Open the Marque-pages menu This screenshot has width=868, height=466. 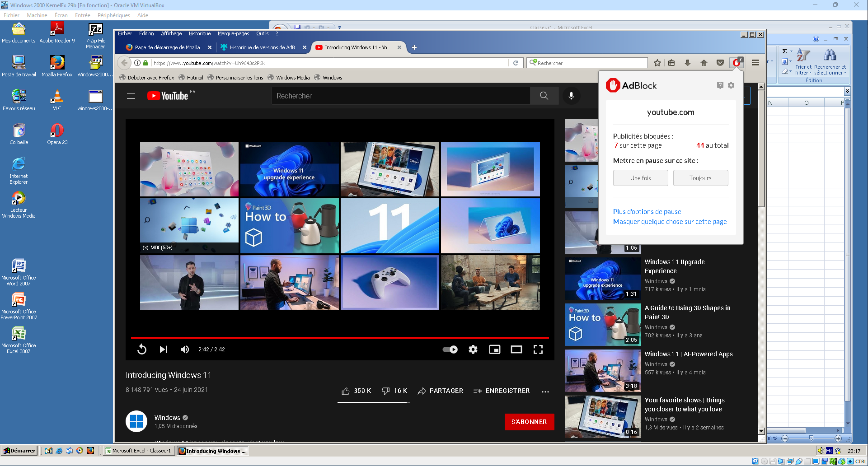point(234,33)
